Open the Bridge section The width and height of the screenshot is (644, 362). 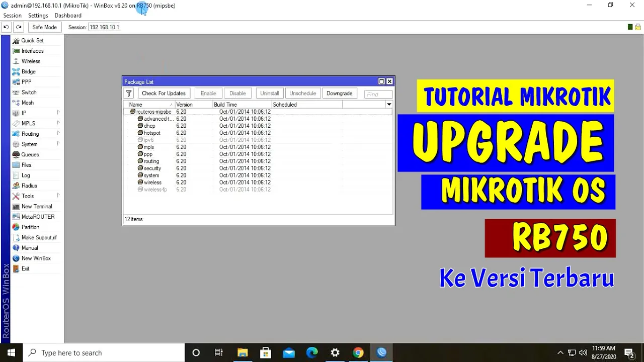pos(28,71)
